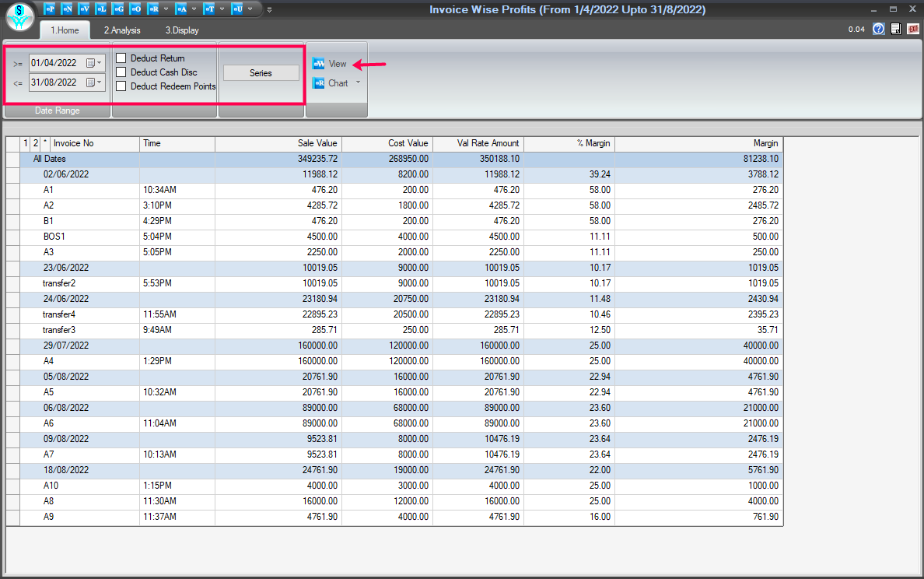924x579 pixels.
Task: Click the 'N' quick access toolbar icon
Action: [67, 9]
